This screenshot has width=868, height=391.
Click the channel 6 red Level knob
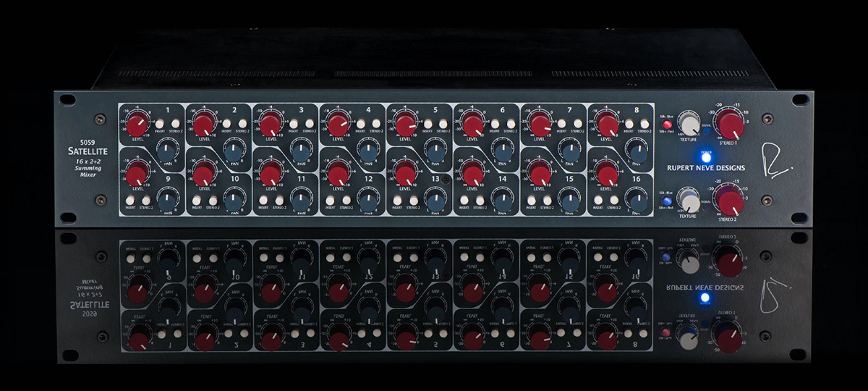(x=472, y=123)
